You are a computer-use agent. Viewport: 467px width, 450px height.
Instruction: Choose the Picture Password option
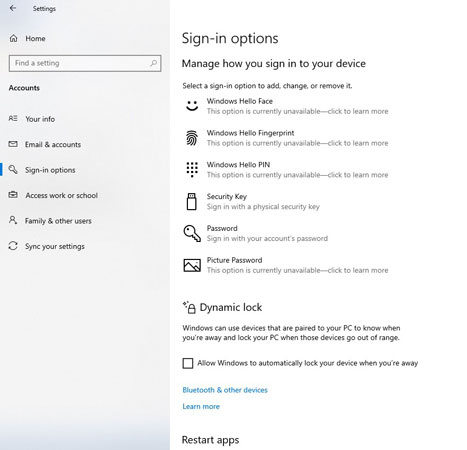(x=286, y=265)
